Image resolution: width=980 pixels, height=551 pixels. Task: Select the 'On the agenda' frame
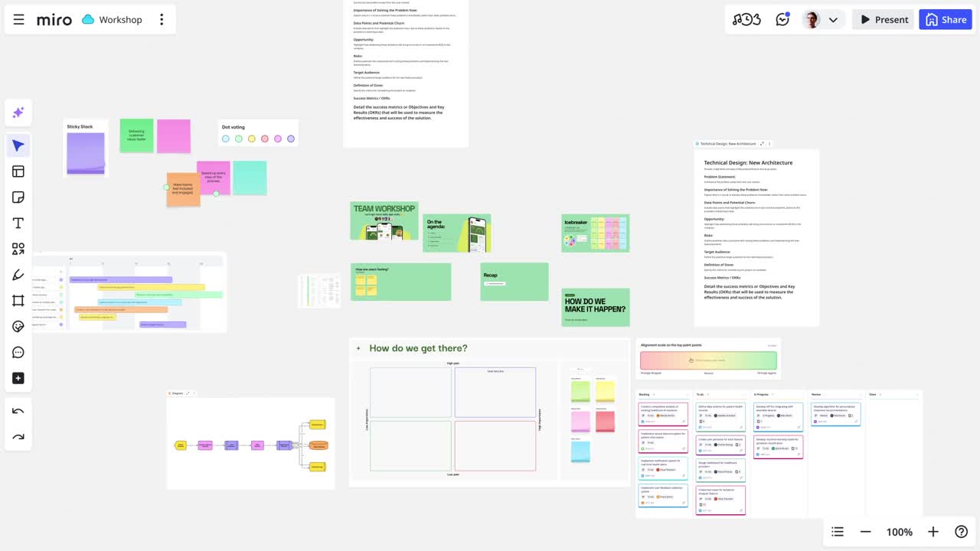coord(457,233)
